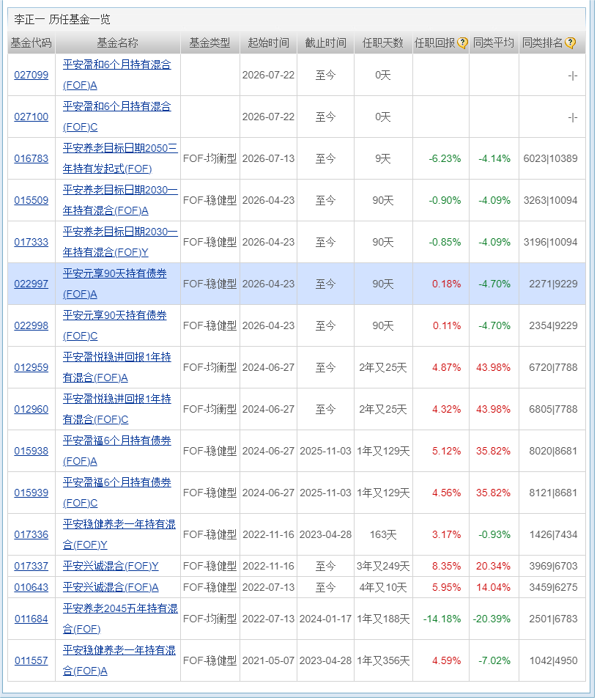Select the 2024-01-17 end date cell
Viewport: 597px width, 700px height.
pyautogui.click(x=326, y=619)
